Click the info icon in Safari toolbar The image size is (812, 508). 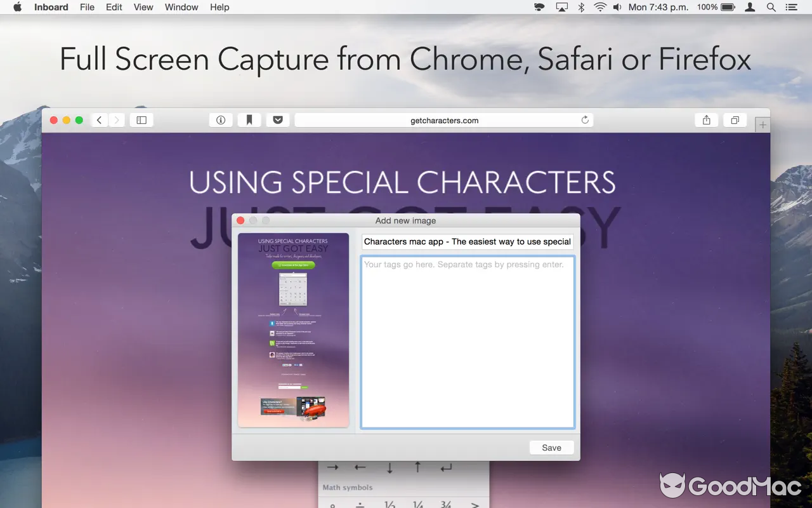pyautogui.click(x=221, y=120)
